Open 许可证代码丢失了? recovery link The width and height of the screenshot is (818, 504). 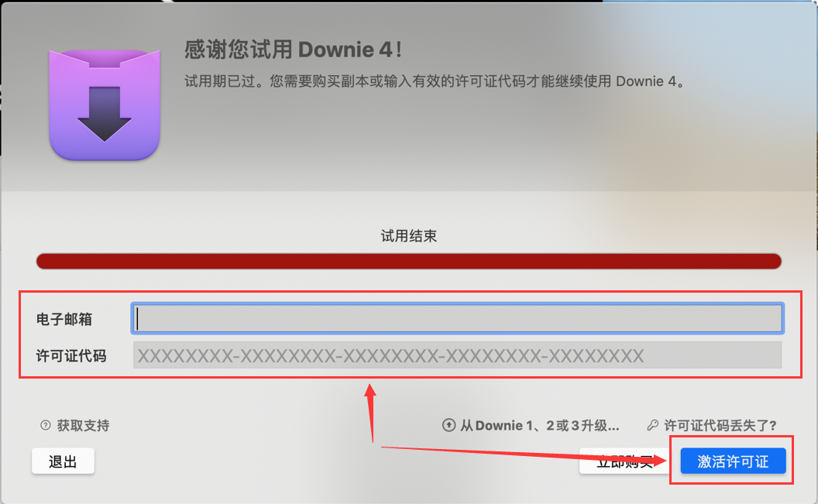pos(720,425)
